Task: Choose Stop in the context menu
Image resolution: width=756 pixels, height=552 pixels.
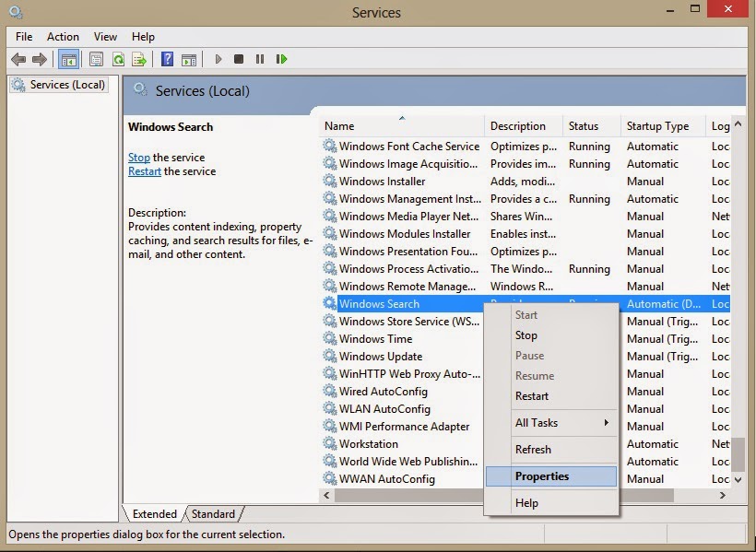Action: [551, 335]
